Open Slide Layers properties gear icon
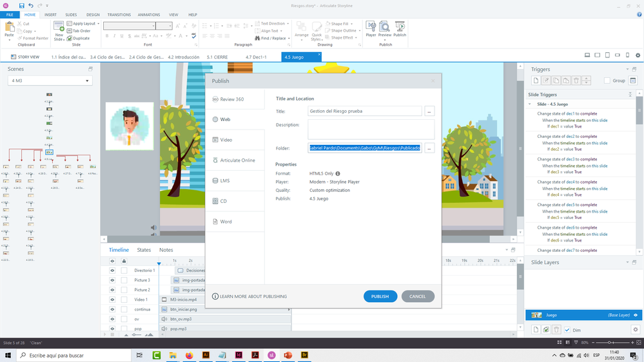 635,330
